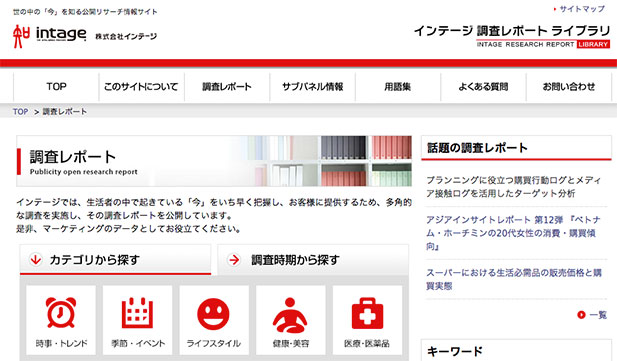Click the alarm clock 時事・トレンド icon

(61, 312)
